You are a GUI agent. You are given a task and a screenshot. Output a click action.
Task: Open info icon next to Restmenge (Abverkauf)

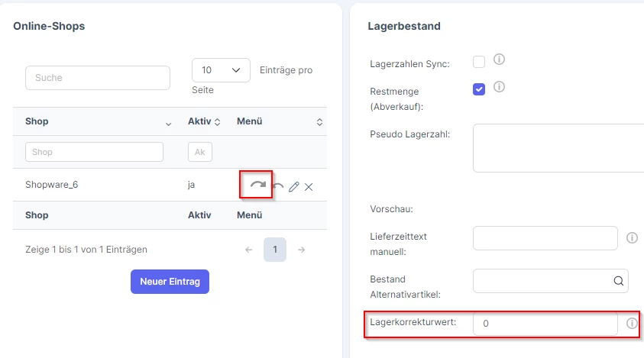[499, 87]
